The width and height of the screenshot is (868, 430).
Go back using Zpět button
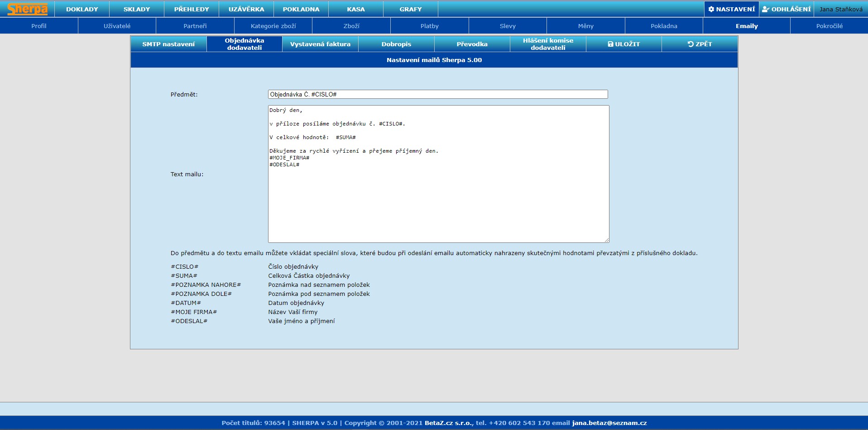(700, 44)
